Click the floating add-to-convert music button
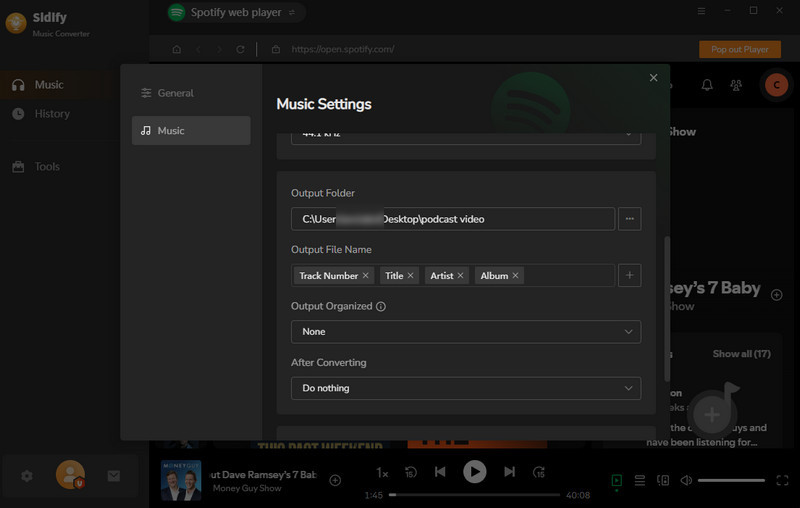 pos(712,414)
